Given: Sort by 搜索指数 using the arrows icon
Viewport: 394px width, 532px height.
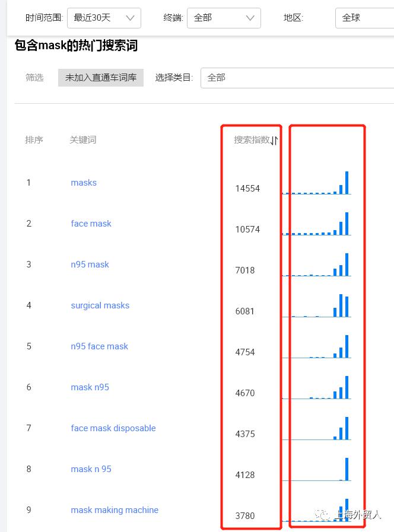Looking at the screenshot, I should coord(274,141).
